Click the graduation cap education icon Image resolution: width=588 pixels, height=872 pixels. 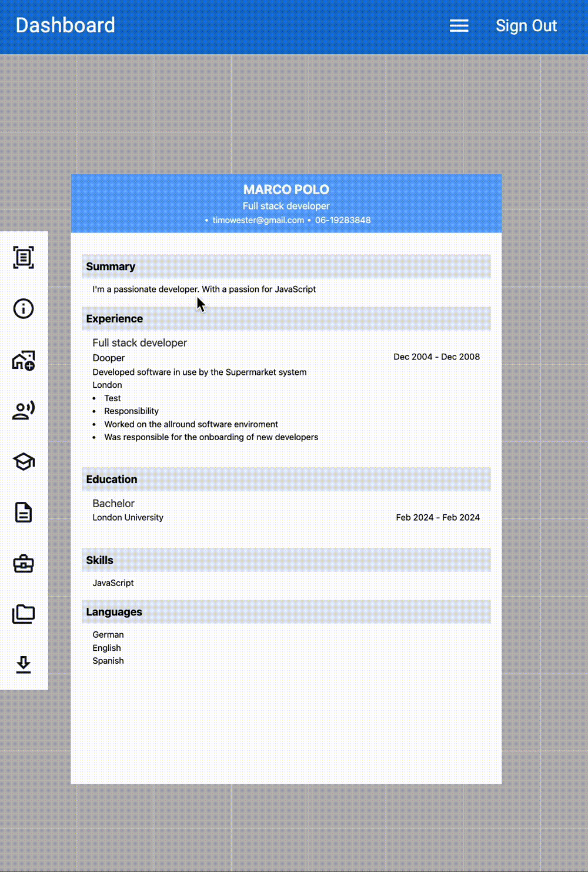[x=24, y=461]
